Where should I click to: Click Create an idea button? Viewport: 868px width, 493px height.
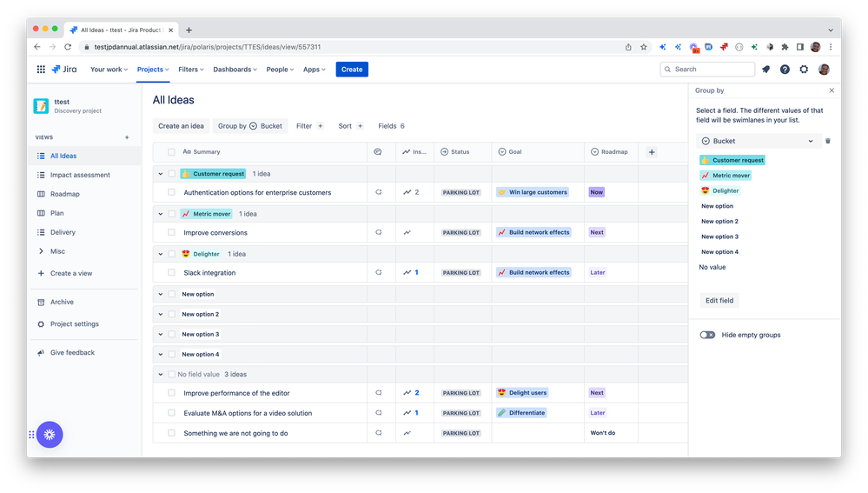[181, 126]
